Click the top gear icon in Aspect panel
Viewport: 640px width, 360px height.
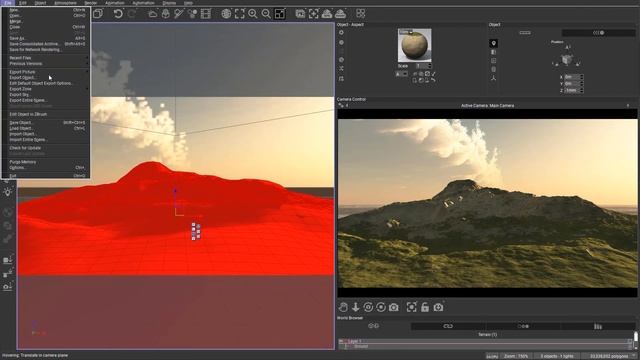pos(341,33)
